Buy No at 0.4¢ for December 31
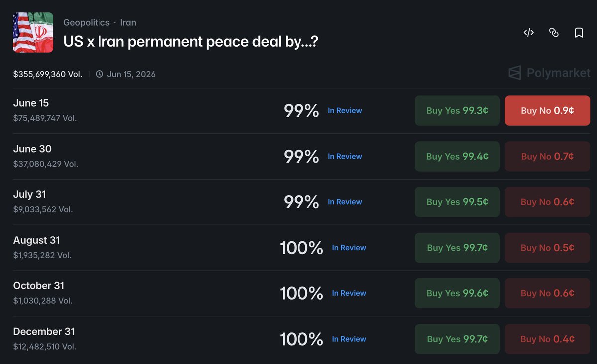Image resolution: width=597 pixels, height=364 pixels. tap(547, 339)
